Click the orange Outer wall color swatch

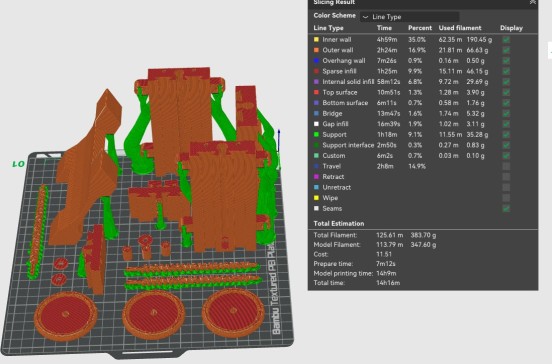tap(316, 50)
